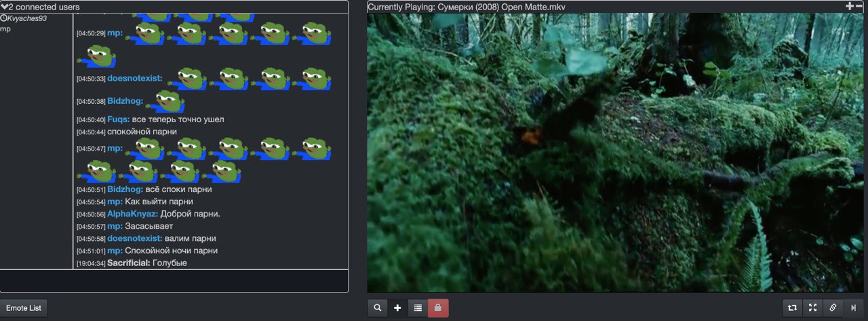The width and height of the screenshot is (868, 321).
Task: Make the video fullscreen with expand icon
Action: click(812, 308)
